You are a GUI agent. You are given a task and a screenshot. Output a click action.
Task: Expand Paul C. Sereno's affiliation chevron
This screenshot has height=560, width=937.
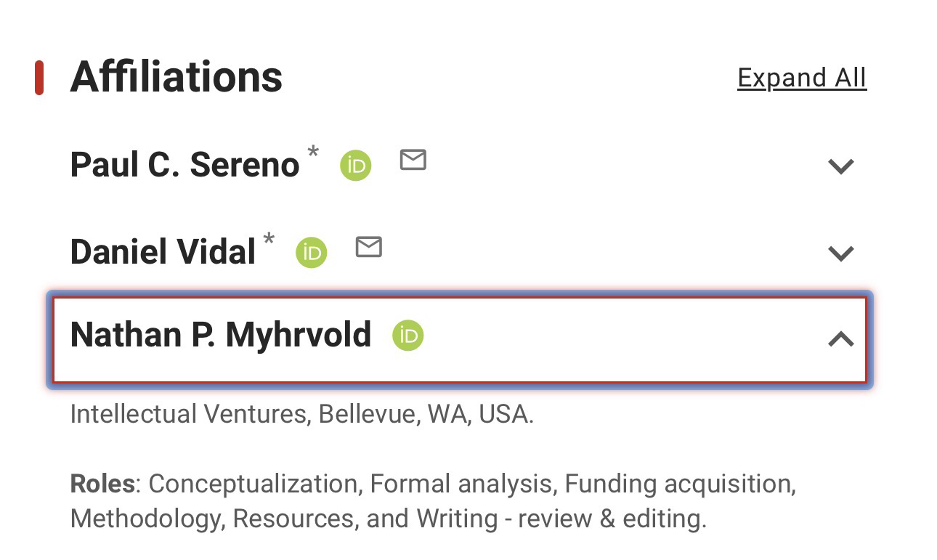tap(840, 166)
